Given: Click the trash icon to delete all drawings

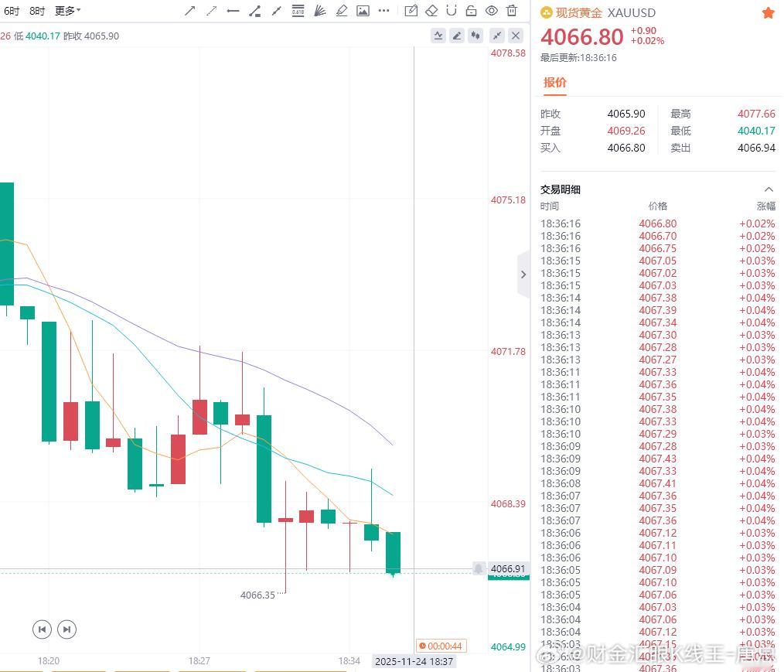Looking at the screenshot, I should click(510, 11).
